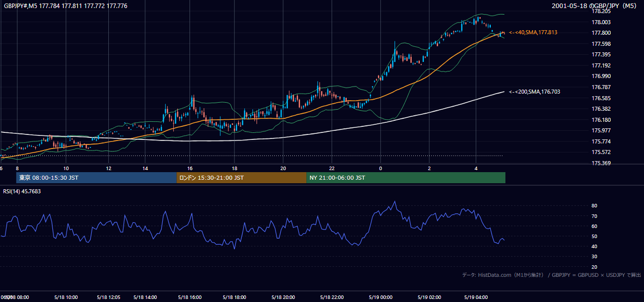The width and height of the screenshot is (644, 302).
Task: Click the hour 18 tick under the price chart
Action: [x=235, y=168]
